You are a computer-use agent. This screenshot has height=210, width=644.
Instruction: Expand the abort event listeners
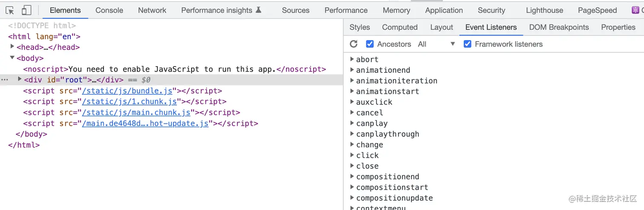point(352,59)
